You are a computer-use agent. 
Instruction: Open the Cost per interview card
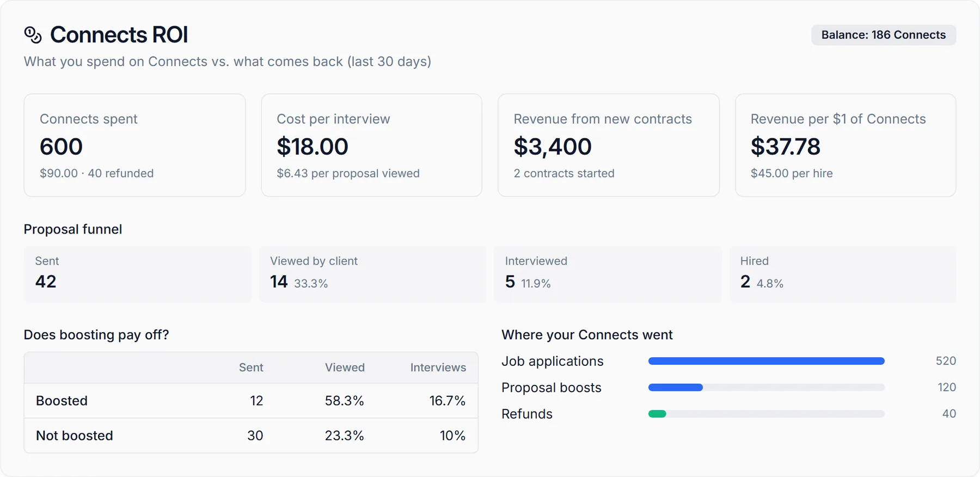pos(371,145)
